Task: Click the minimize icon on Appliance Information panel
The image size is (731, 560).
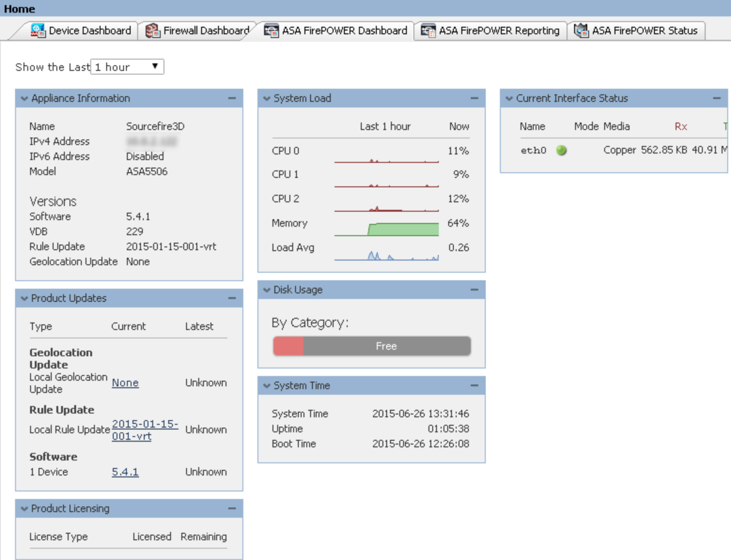Action: pos(232,98)
